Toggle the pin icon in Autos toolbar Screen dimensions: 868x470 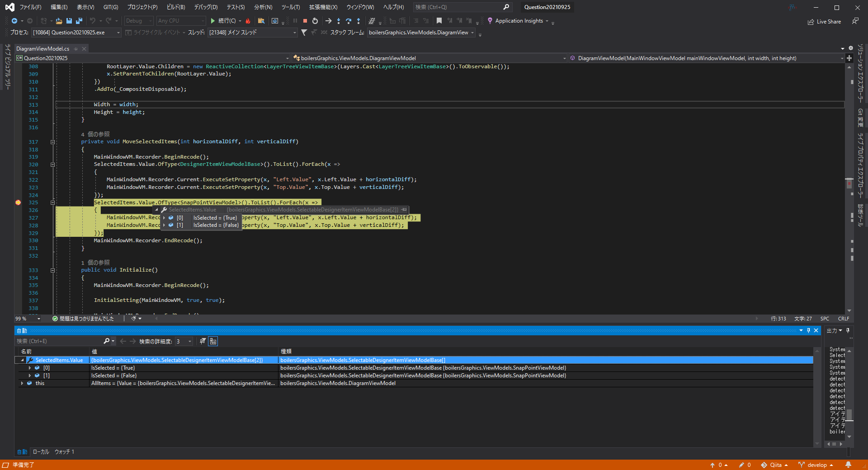click(203, 341)
